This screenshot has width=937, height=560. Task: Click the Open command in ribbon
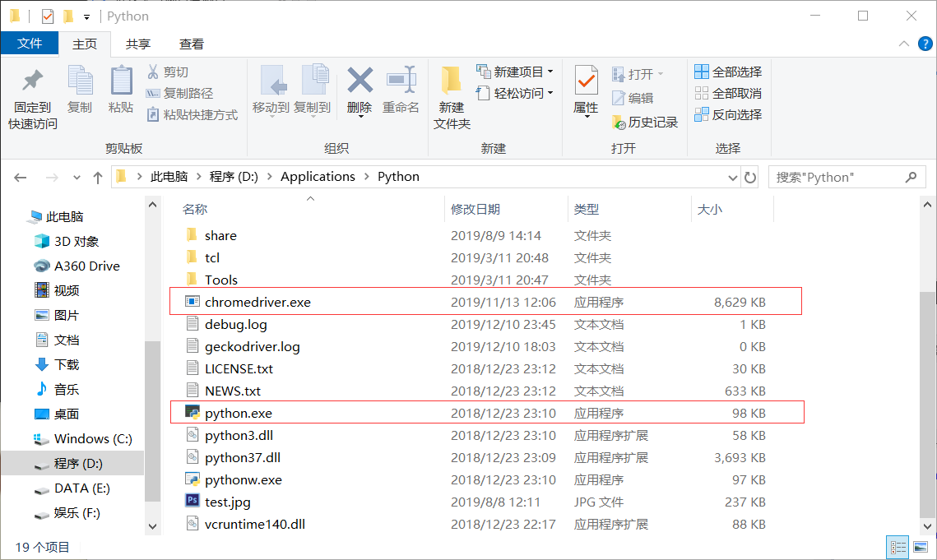tap(638, 74)
